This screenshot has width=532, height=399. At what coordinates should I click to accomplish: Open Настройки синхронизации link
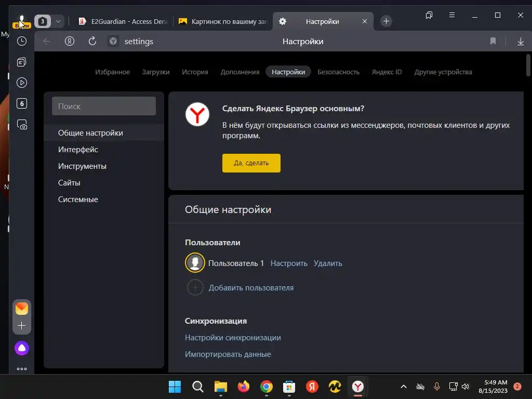[233, 338]
